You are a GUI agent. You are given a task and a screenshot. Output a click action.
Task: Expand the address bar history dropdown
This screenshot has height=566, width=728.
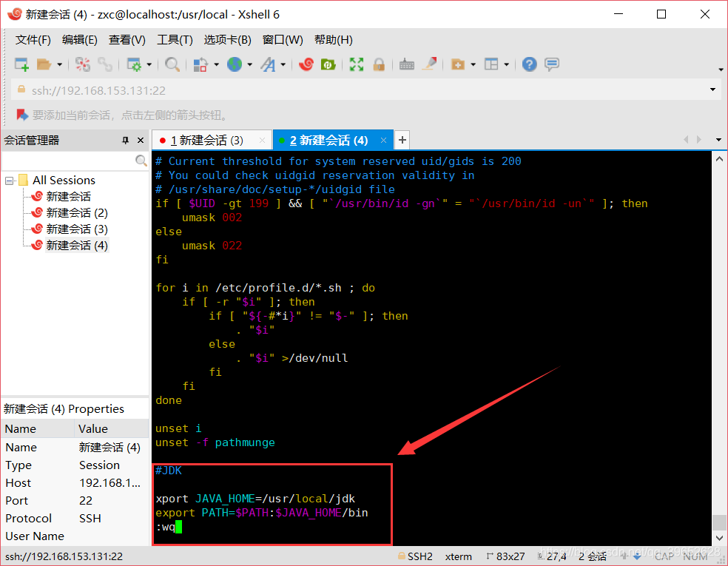click(x=712, y=90)
